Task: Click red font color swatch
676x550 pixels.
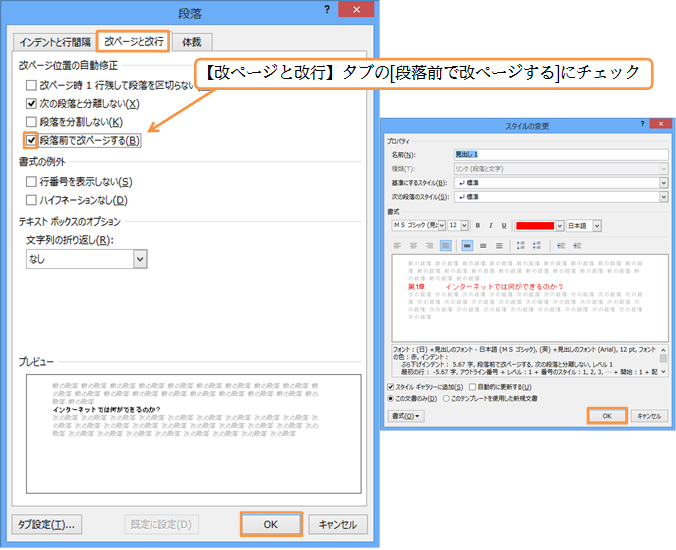Action: pos(535,225)
